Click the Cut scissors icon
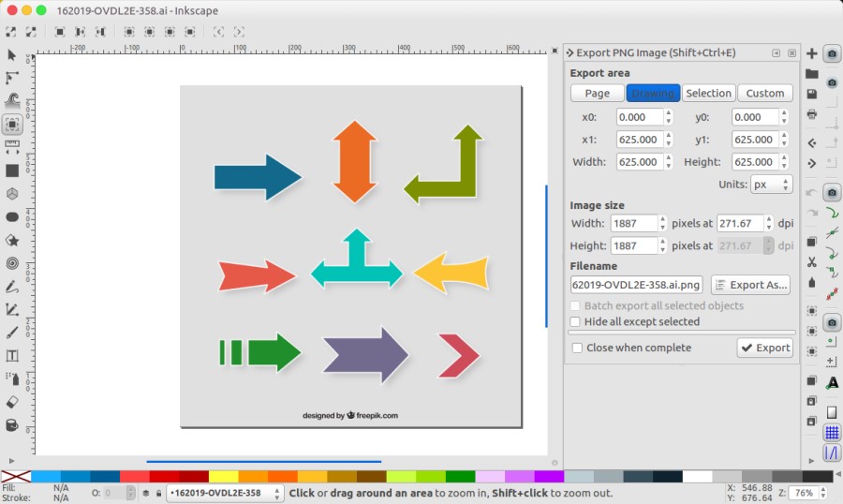The image size is (843, 504). coord(812,261)
